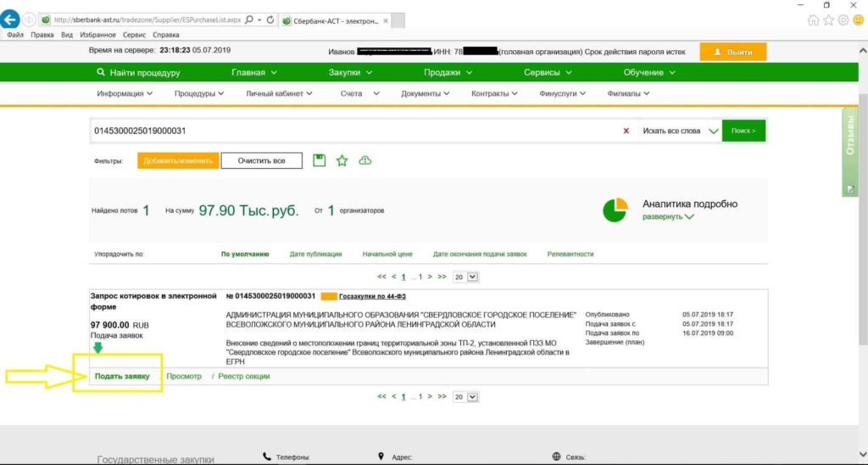Click Подать заявку link
This screenshot has height=465, width=868.
coord(122,376)
